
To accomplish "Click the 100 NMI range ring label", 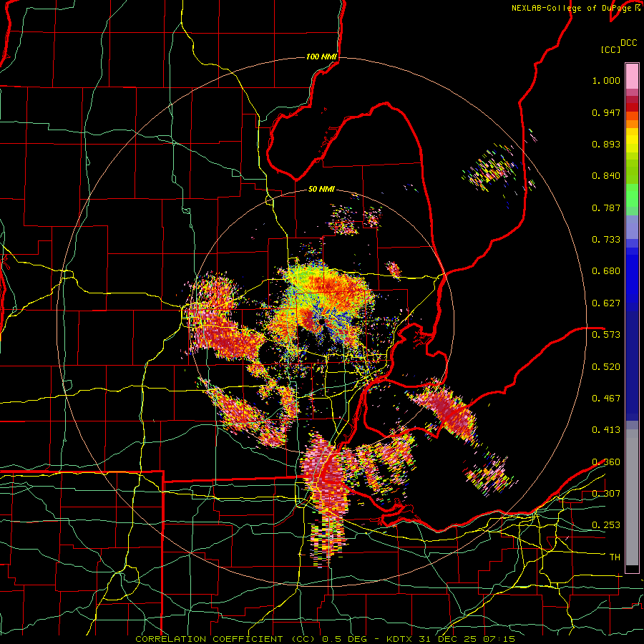I will 321,57.
